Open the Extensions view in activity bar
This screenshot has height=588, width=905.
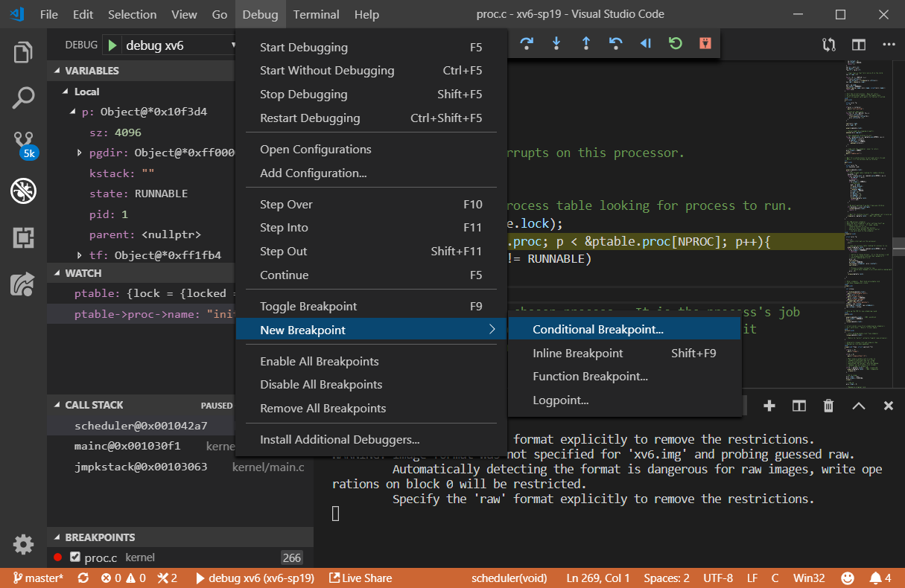(23, 237)
